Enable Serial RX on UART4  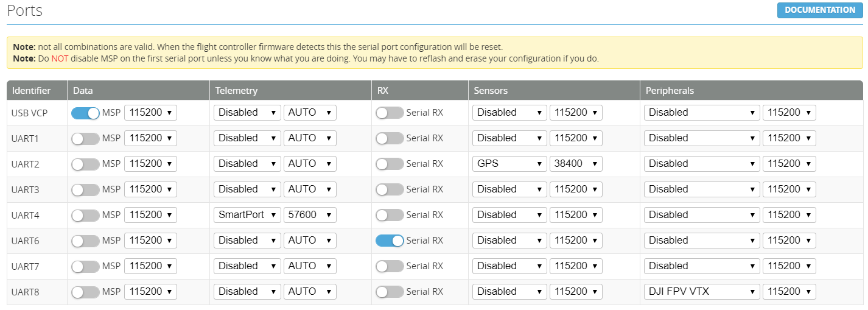tap(390, 215)
